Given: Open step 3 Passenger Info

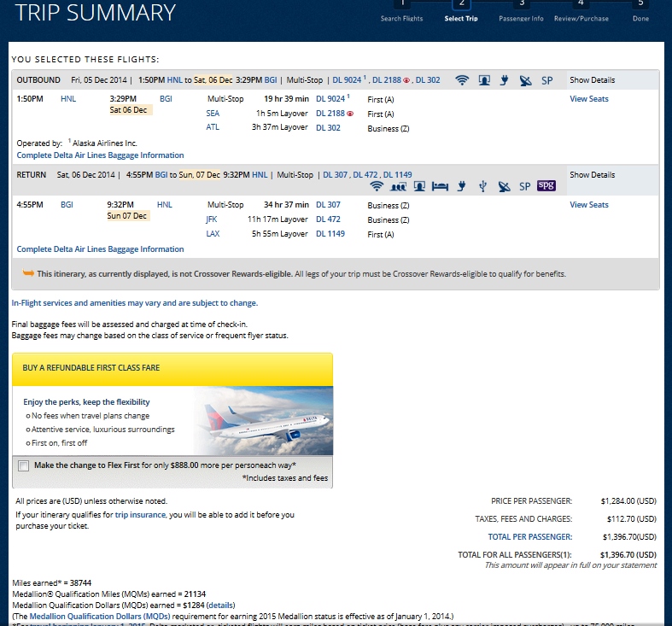Looking at the screenshot, I should 520,12.
